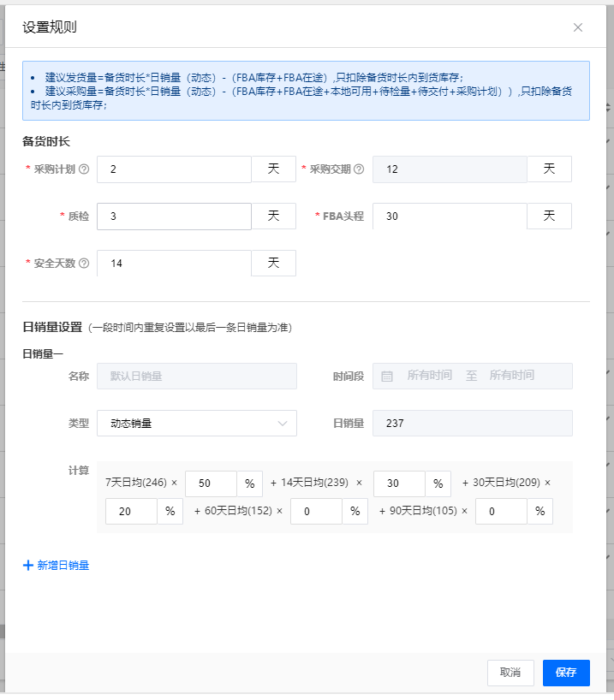614x700 pixels.
Task: Click the % addon after the 60天日均 input
Action: pos(355,512)
